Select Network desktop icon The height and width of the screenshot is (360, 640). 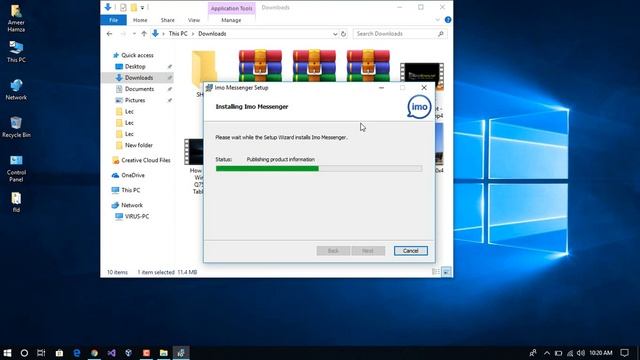(16, 89)
